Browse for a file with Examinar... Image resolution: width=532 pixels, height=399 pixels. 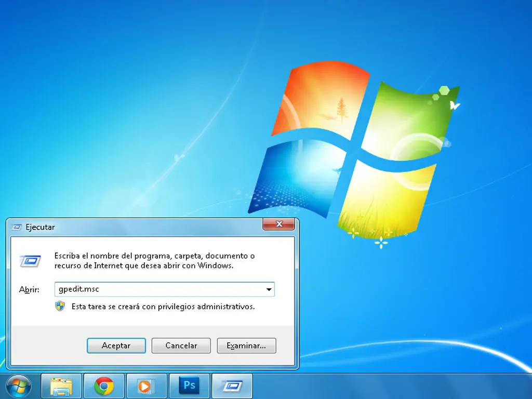246,345
